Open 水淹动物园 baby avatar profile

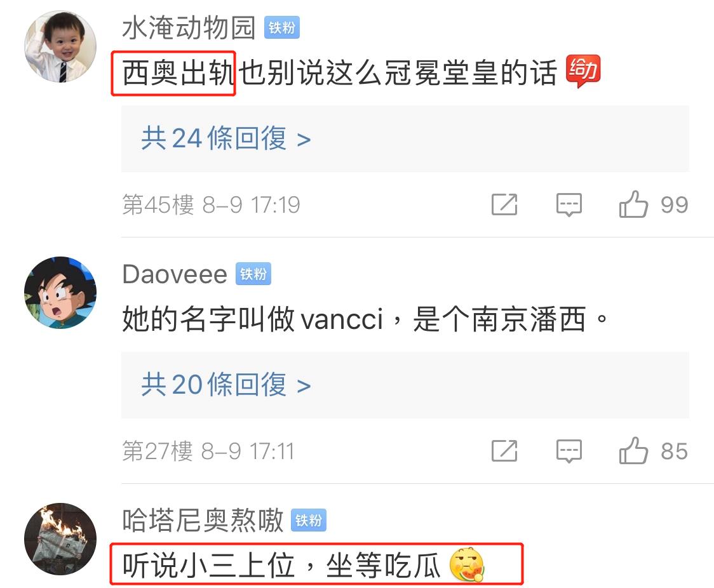tap(60, 46)
